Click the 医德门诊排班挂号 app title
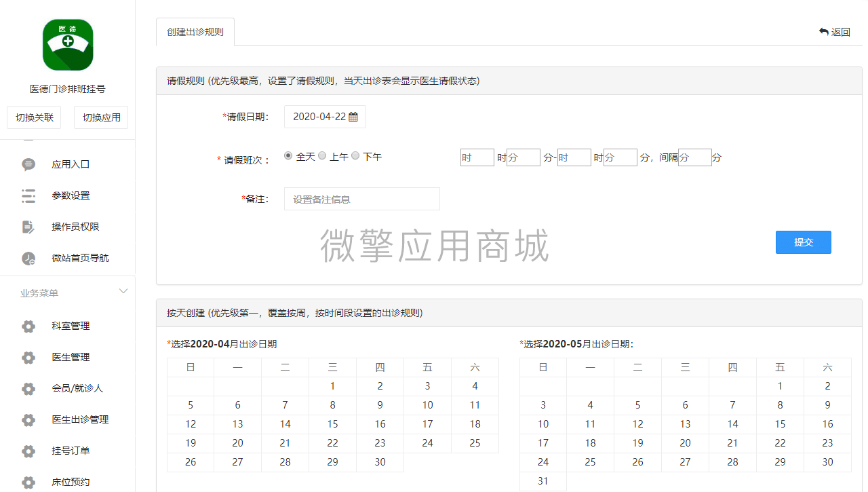The image size is (868, 492). (68, 89)
